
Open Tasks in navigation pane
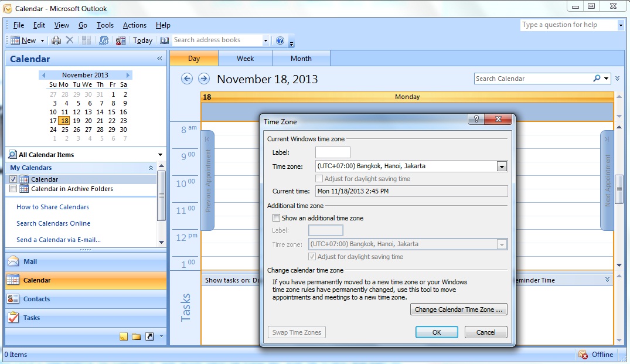[x=86, y=318]
